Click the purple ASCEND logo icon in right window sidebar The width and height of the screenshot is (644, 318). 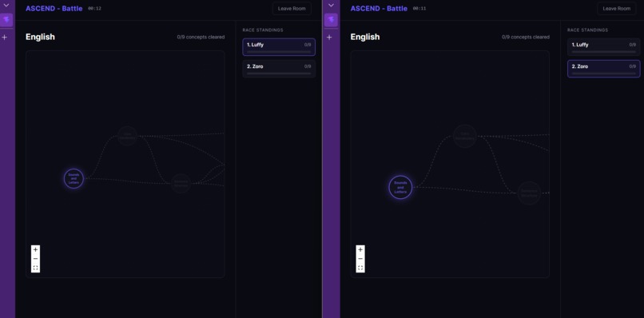pyautogui.click(x=331, y=20)
